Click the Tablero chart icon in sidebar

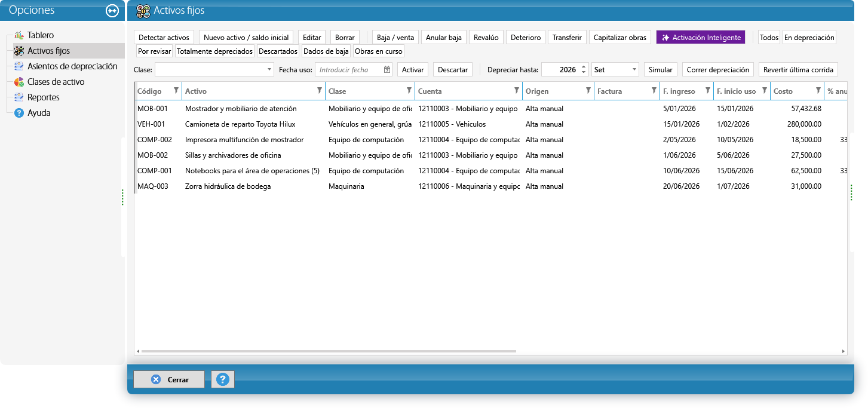pos(19,35)
